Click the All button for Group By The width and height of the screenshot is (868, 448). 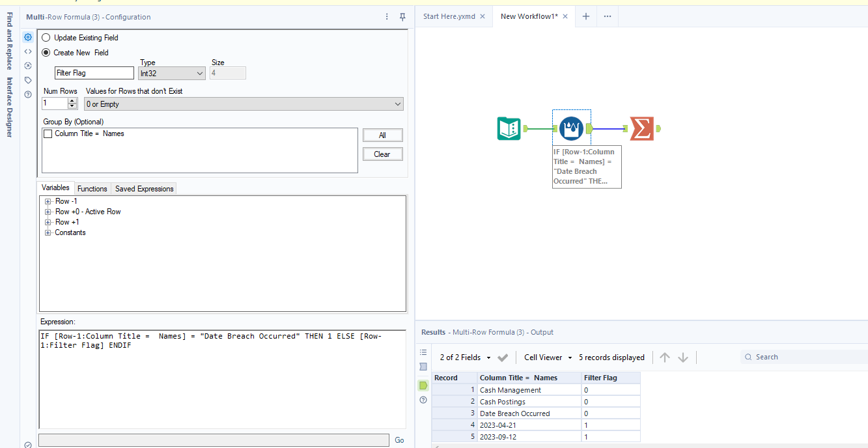(383, 135)
